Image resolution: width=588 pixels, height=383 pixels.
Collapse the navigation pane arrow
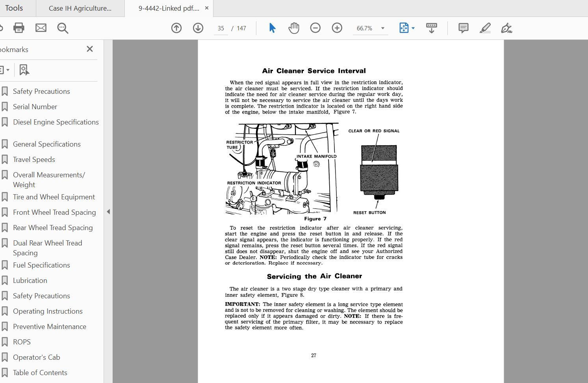pos(108,212)
